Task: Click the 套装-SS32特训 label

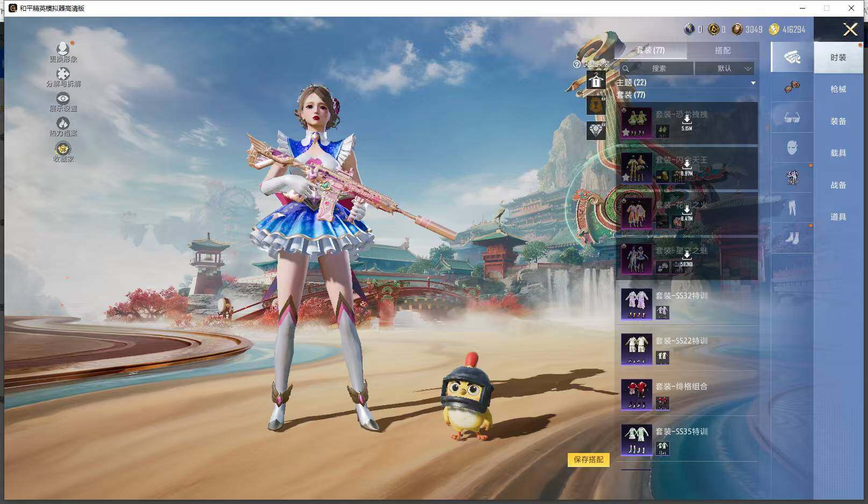Action: [681, 296]
